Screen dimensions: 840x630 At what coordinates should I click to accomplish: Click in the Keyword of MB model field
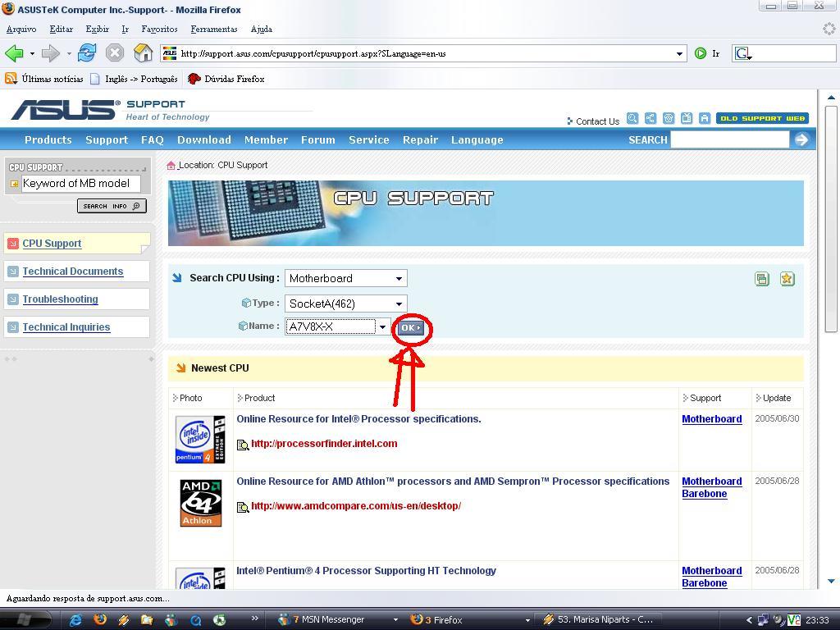coord(80,184)
